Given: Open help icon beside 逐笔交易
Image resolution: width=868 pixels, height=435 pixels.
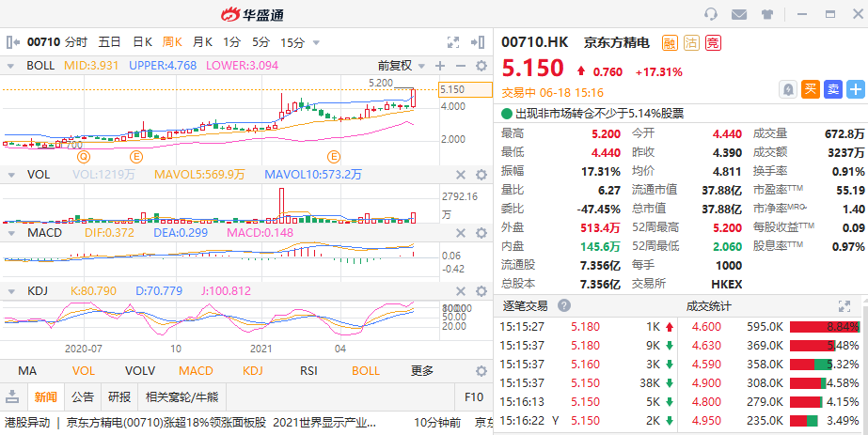Looking at the screenshot, I should point(564,305).
